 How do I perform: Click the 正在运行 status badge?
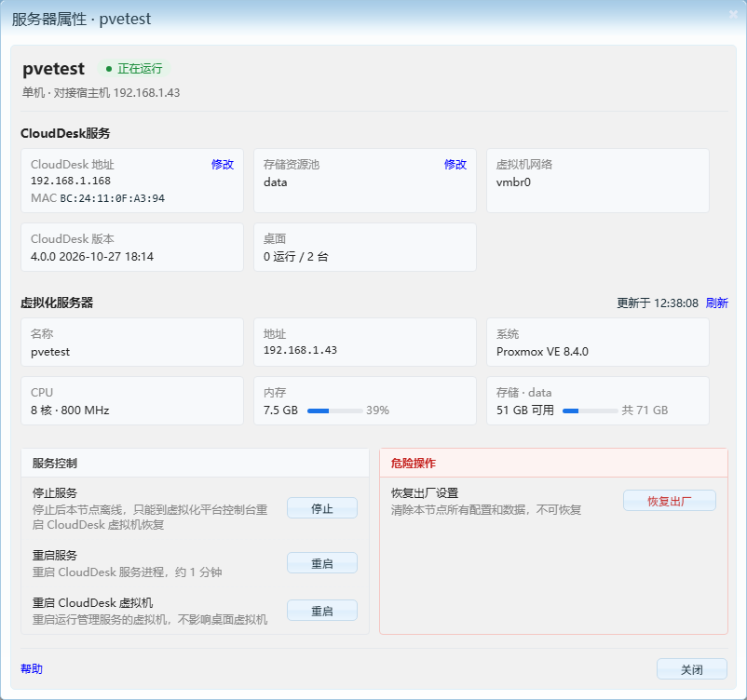tap(134, 69)
